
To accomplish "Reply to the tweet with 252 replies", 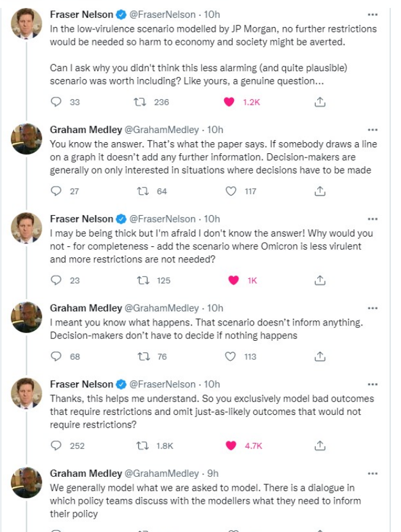I will pos(57,446).
